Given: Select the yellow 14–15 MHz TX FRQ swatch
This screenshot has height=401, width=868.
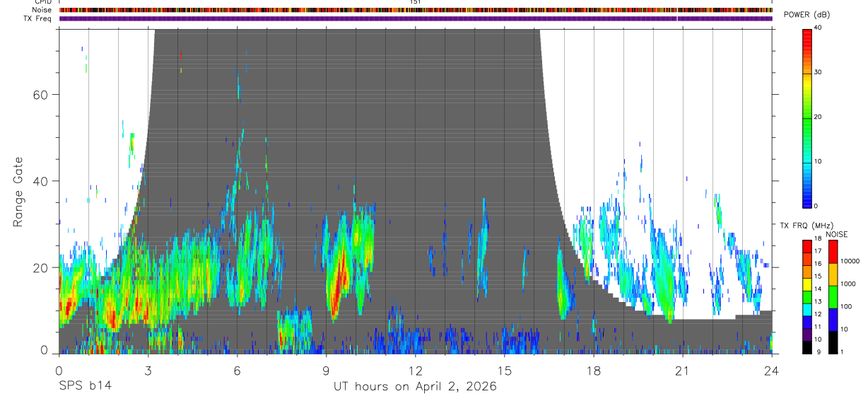Looking at the screenshot, I should pos(807,285).
